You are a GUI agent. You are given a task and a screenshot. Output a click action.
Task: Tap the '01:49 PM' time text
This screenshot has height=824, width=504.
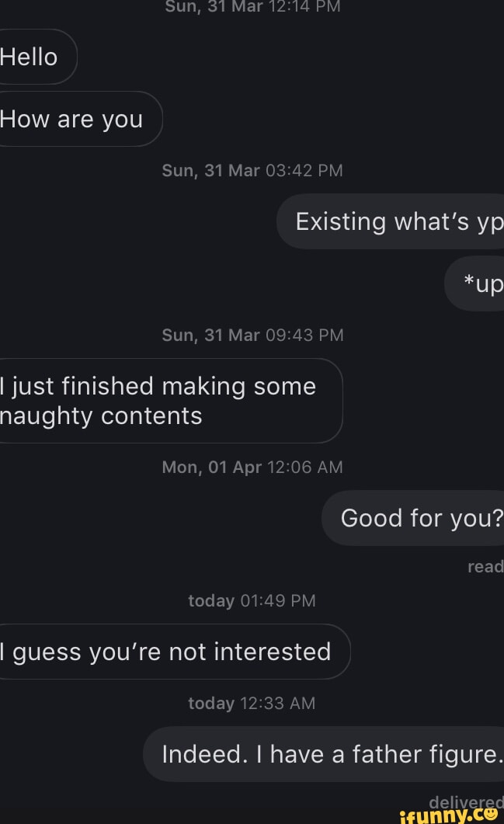[x=278, y=600]
